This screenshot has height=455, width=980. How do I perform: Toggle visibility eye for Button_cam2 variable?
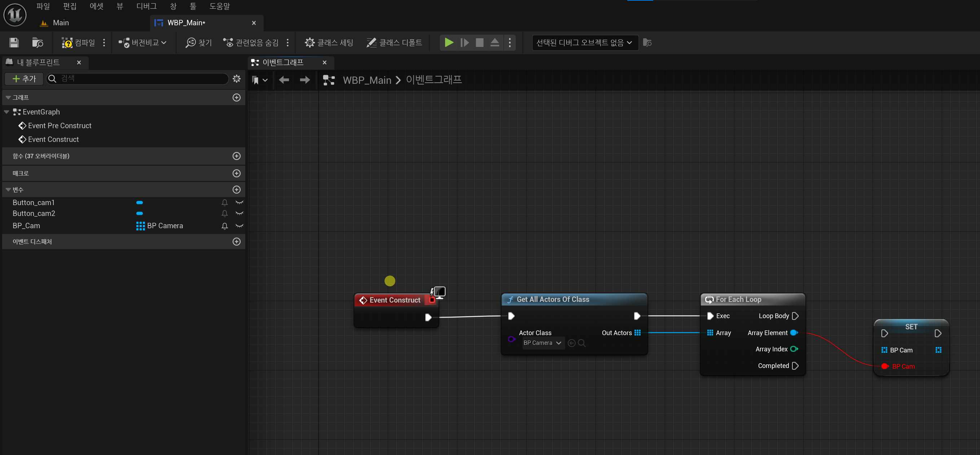[x=239, y=214]
